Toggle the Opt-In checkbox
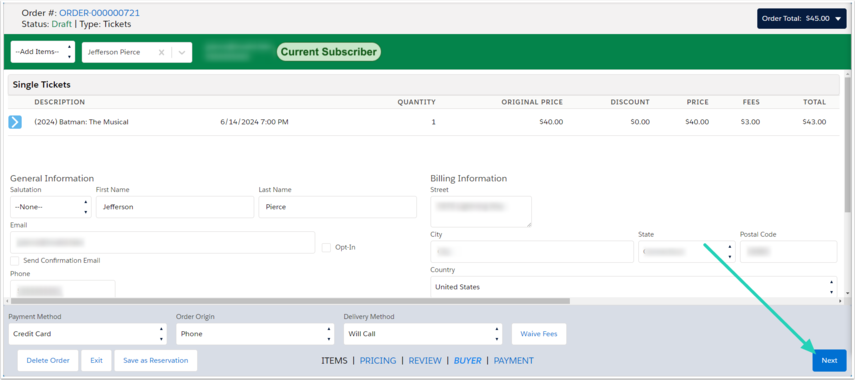 point(326,248)
